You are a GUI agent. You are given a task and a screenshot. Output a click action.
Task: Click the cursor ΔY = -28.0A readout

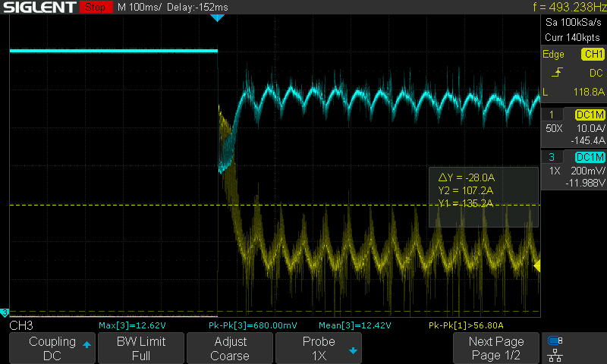[467, 177]
